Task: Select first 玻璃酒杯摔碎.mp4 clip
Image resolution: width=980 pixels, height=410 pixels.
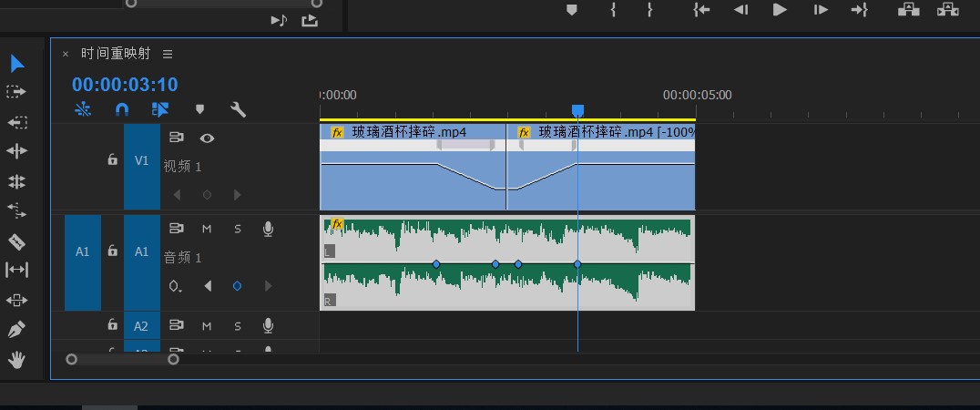Action: (413, 167)
